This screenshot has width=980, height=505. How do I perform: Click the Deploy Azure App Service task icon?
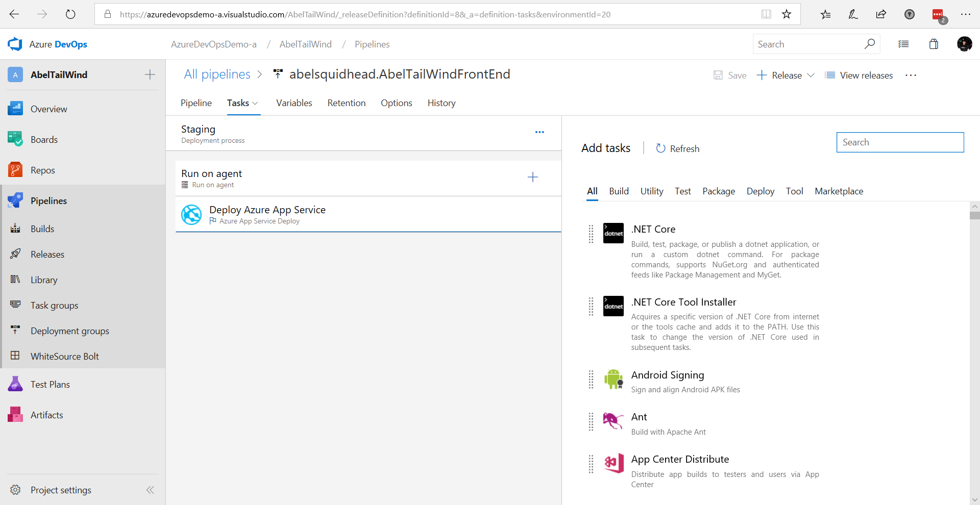pyautogui.click(x=191, y=214)
